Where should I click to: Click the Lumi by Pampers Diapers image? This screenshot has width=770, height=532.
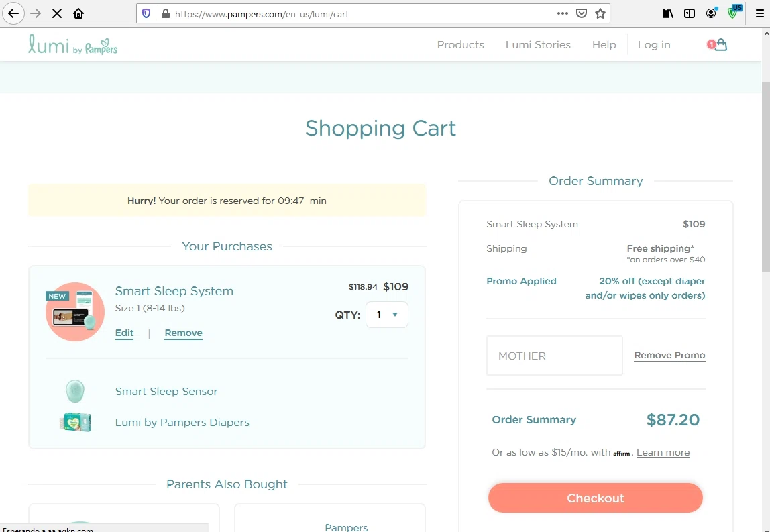(75, 422)
